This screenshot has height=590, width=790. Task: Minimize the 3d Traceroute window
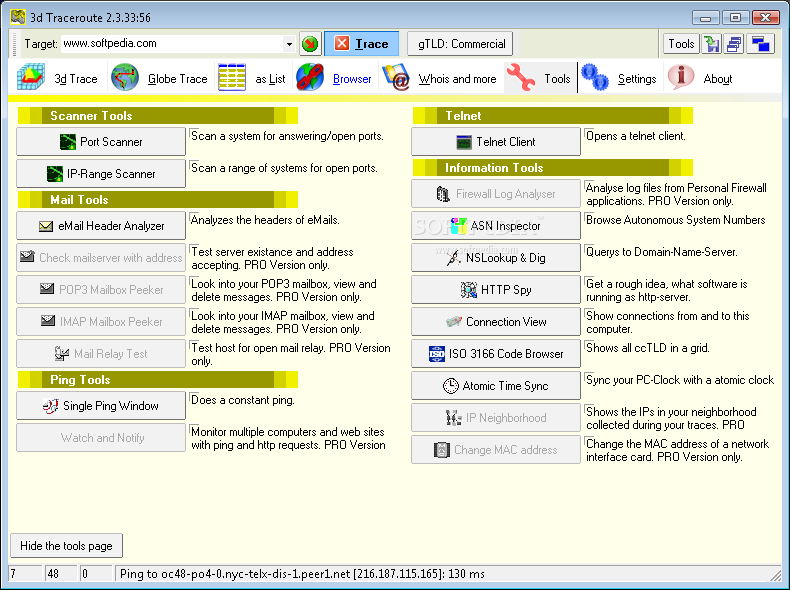(x=705, y=18)
